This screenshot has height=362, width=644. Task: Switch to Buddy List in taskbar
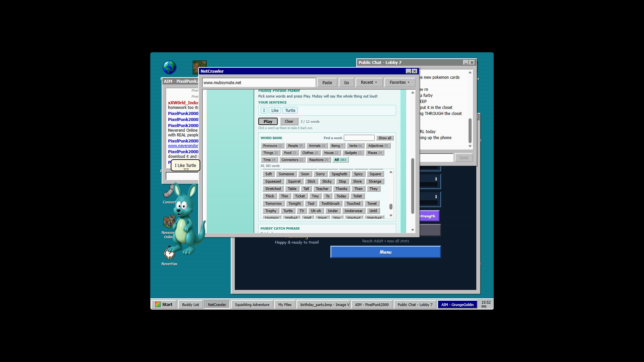tap(190, 304)
